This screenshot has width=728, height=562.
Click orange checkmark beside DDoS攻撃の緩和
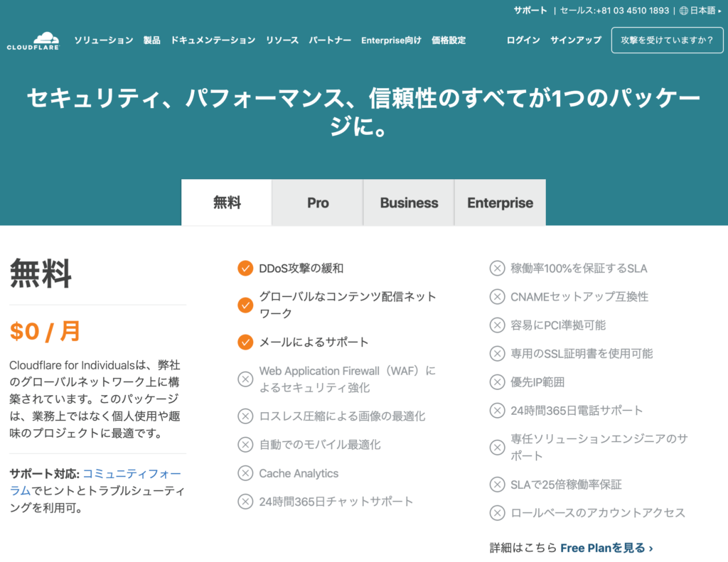click(245, 269)
